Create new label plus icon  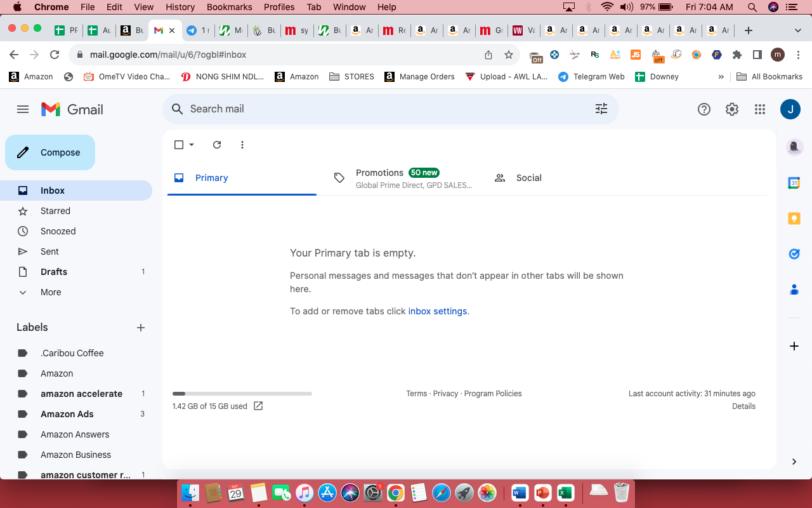click(141, 328)
